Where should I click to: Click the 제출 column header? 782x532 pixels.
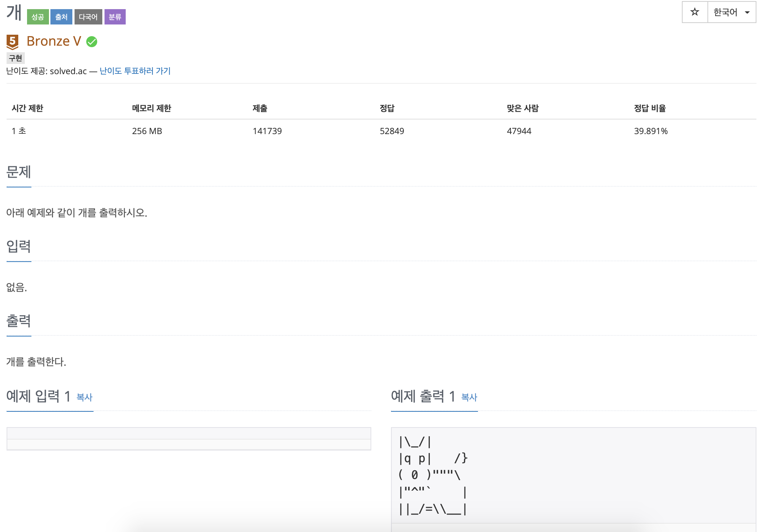pyautogui.click(x=260, y=108)
